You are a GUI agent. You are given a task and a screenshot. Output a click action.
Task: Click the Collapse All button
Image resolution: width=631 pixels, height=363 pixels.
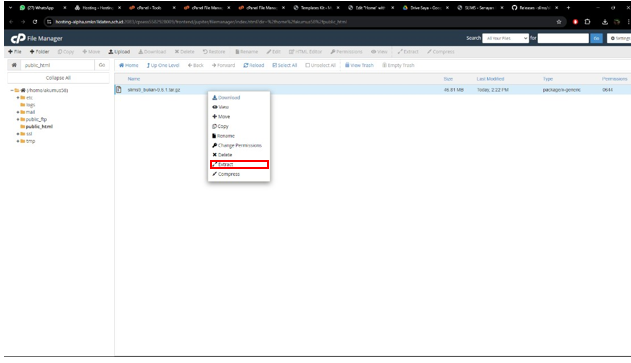pyautogui.click(x=58, y=78)
